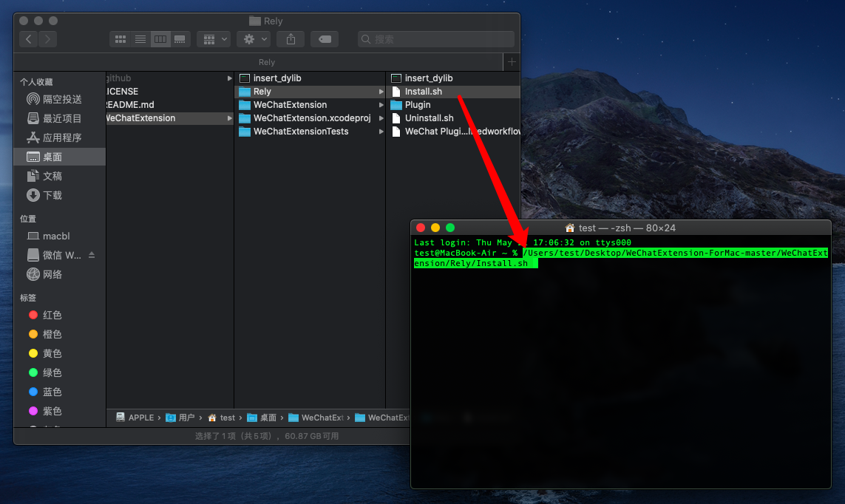Switch Finder to column view
The image size is (845, 504).
[x=160, y=38]
